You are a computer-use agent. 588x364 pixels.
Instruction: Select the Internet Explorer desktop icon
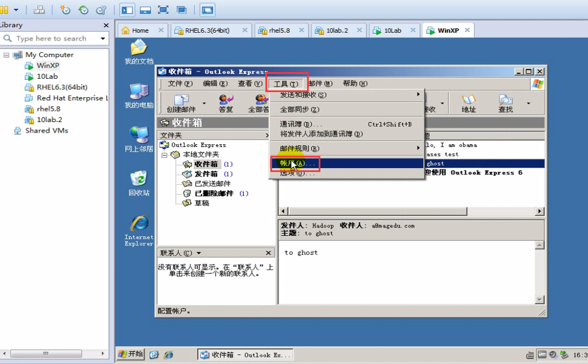(139, 230)
